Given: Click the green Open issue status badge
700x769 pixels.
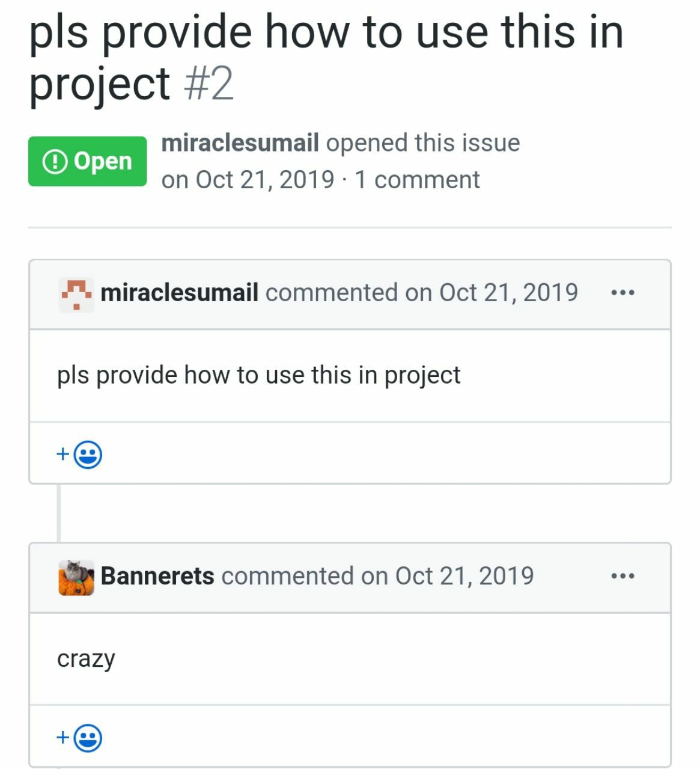Looking at the screenshot, I should 87,161.
